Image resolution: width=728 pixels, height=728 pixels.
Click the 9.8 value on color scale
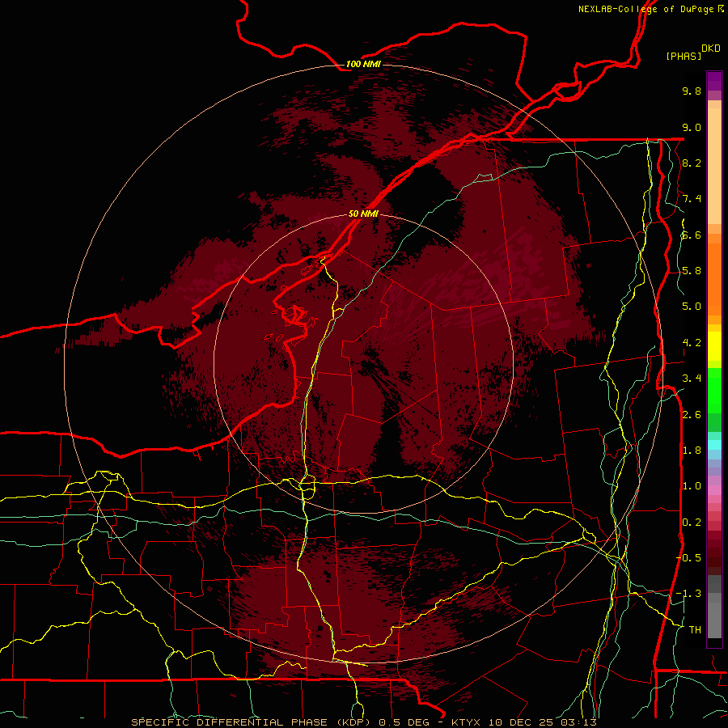point(692,91)
